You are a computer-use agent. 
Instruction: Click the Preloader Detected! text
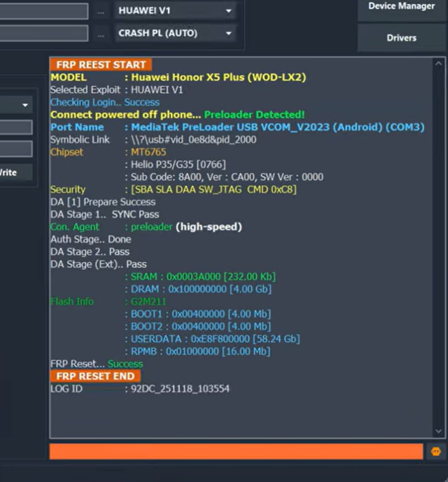pyautogui.click(x=254, y=115)
